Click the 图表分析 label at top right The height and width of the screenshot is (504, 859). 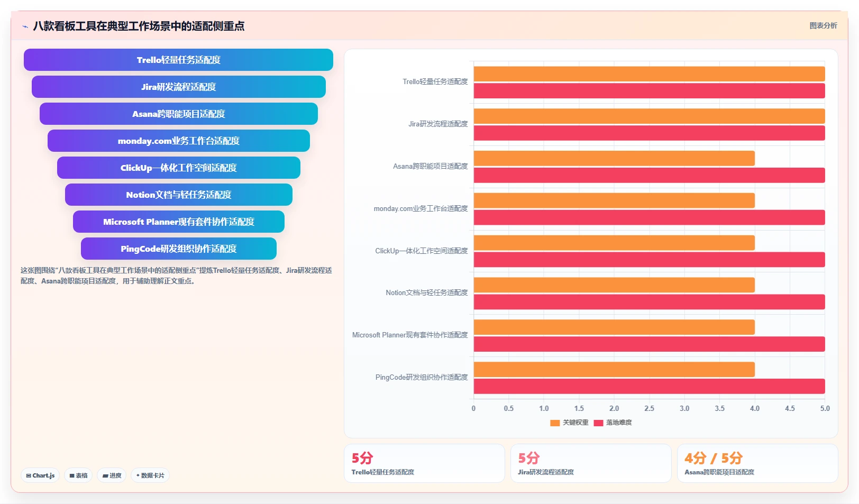coord(823,25)
